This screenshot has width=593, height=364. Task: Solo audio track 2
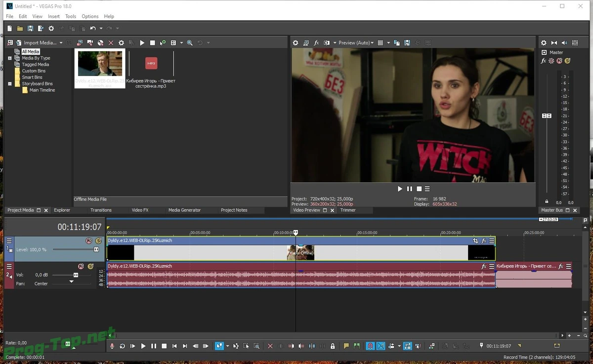pyautogui.click(x=90, y=266)
